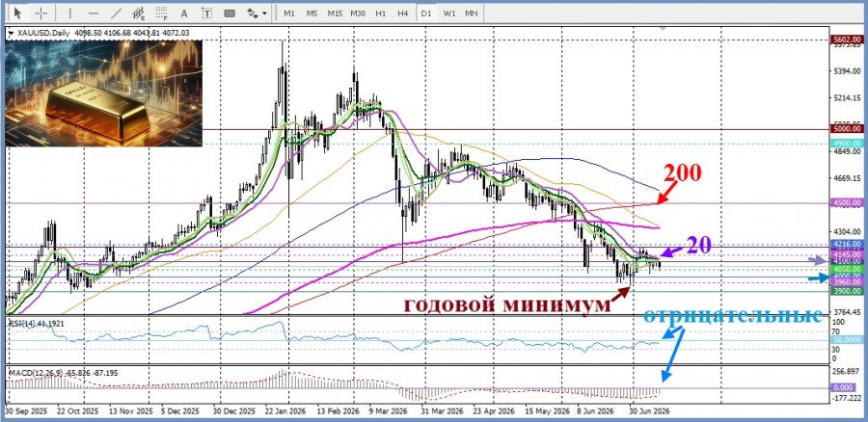Click the 5394.00 axis value

click(847, 72)
